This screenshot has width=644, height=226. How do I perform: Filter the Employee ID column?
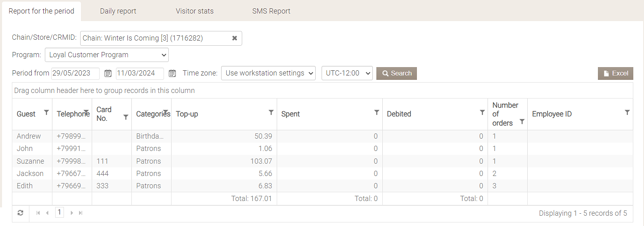tap(627, 112)
